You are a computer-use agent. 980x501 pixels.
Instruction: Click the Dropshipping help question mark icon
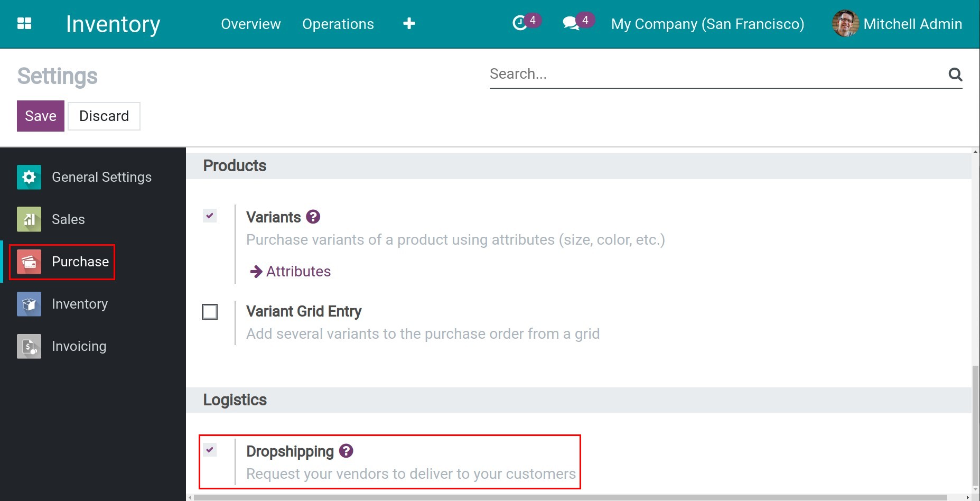(346, 451)
